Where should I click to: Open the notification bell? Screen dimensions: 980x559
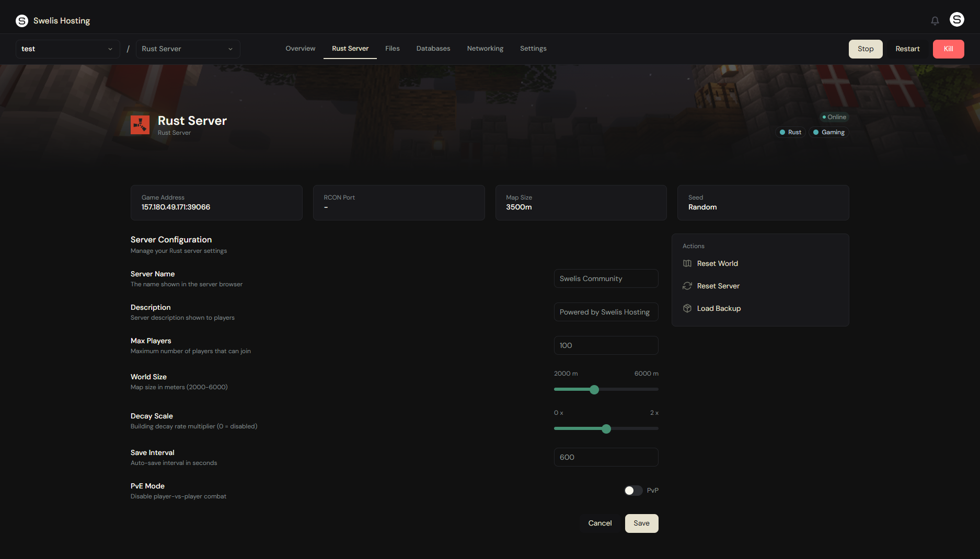(935, 20)
